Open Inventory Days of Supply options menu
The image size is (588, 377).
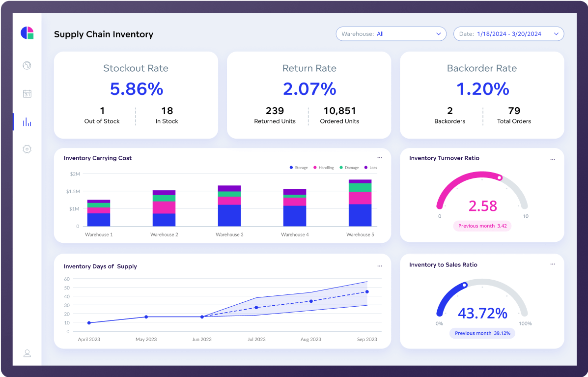pyautogui.click(x=380, y=266)
